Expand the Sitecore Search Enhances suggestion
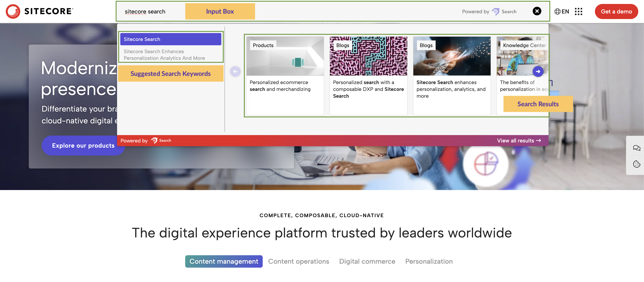The image size is (644, 282). click(x=170, y=55)
